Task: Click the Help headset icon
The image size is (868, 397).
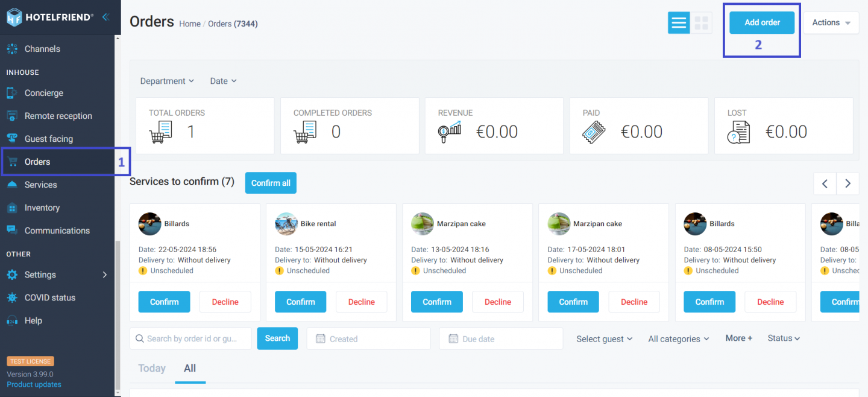Action: (x=11, y=320)
